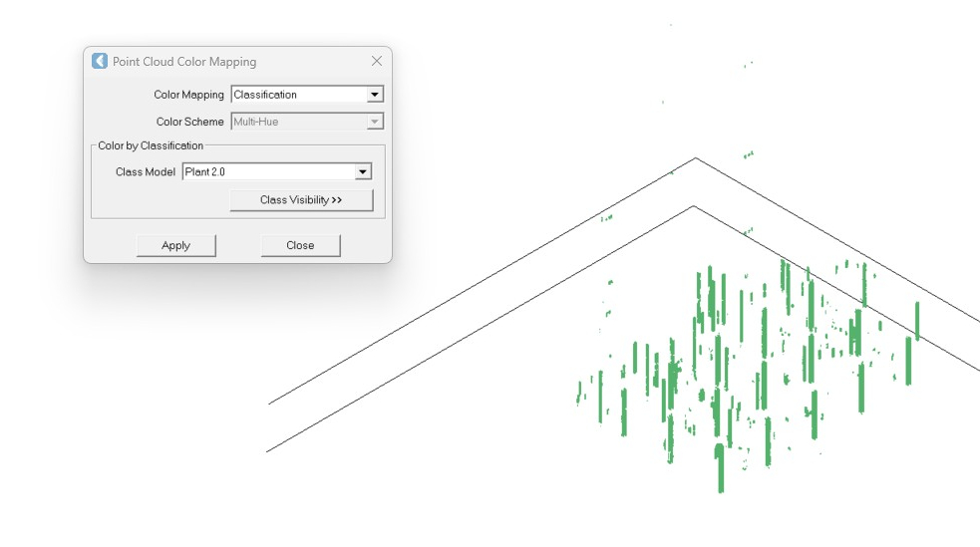Click the Color by Classification group heading
The image size is (980, 547).
151,145
